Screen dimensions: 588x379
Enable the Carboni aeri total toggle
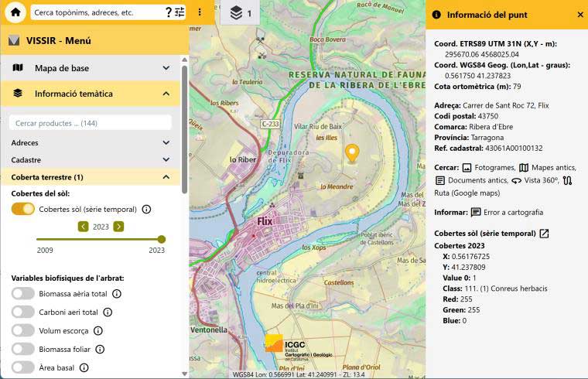click(x=23, y=312)
